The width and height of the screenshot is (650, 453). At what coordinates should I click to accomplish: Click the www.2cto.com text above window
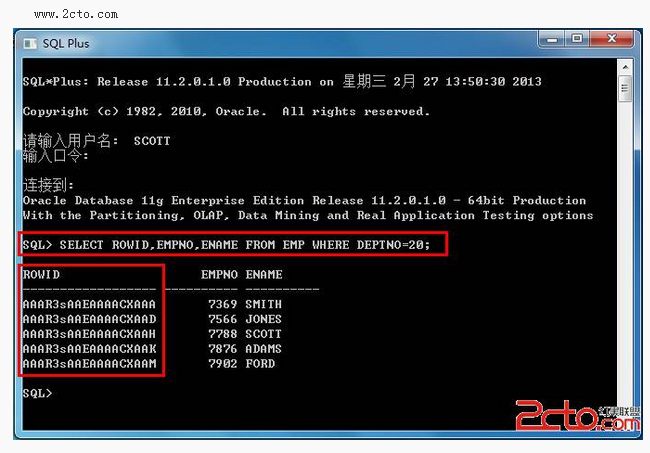pyautogui.click(x=76, y=14)
